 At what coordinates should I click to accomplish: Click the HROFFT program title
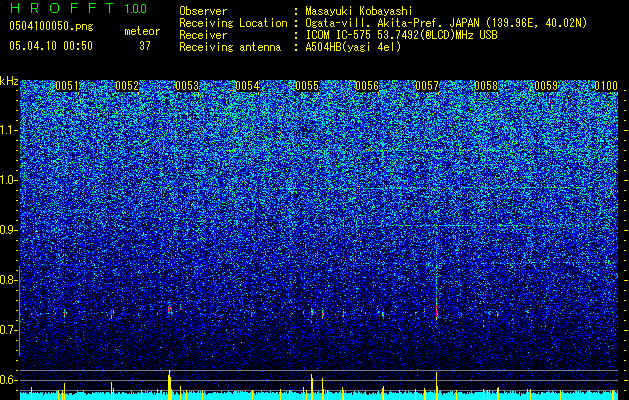point(63,8)
